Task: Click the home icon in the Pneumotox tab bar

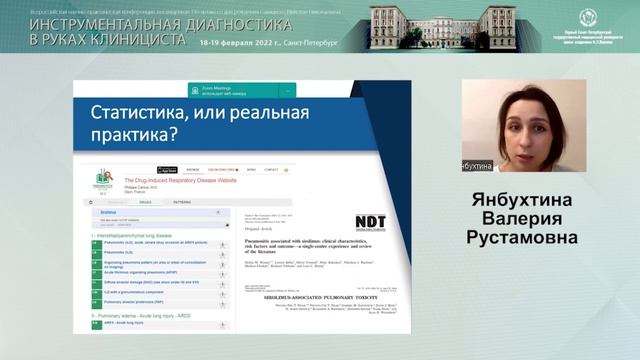Action: (91, 202)
